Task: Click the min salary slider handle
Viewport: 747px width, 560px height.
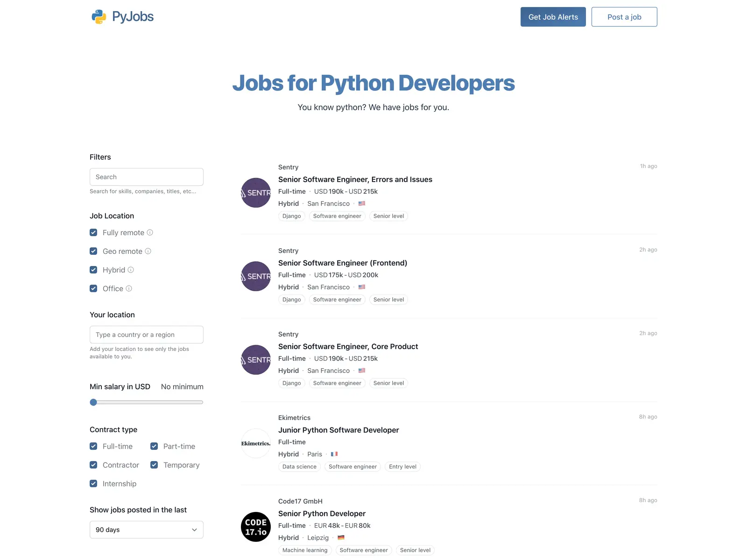Action: tap(93, 402)
